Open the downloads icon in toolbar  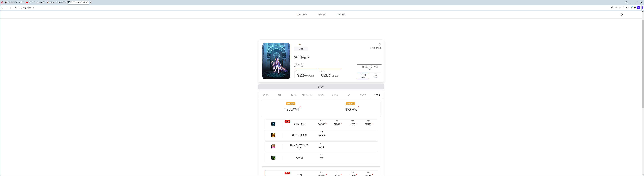tap(631, 8)
